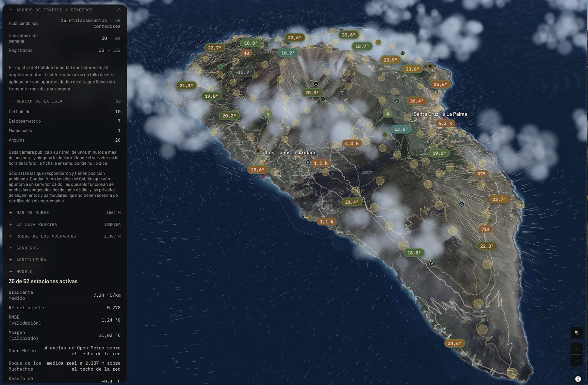Select the leaf icon left of 26,4°
This screenshot has height=385, width=588.
397,100
